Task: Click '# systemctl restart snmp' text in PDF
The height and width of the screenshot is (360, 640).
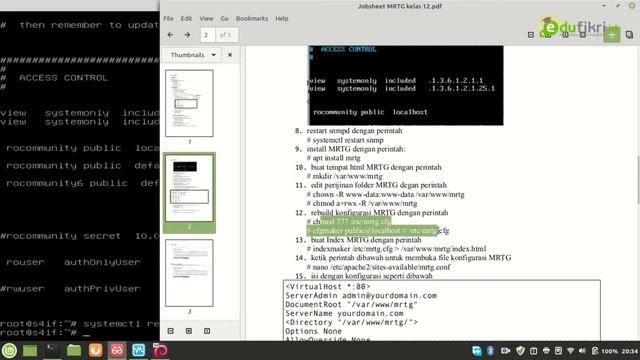Action: pyautogui.click(x=345, y=140)
